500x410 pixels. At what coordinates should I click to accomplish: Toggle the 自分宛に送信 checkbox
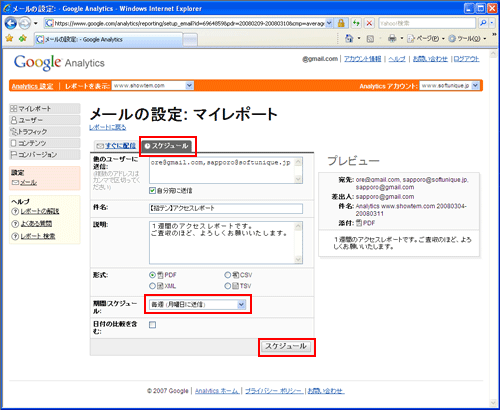(152, 190)
